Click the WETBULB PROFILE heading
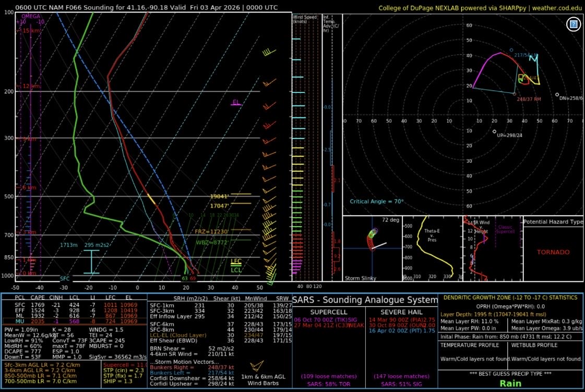The width and height of the screenshot is (585, 392). tap(534, 345)
